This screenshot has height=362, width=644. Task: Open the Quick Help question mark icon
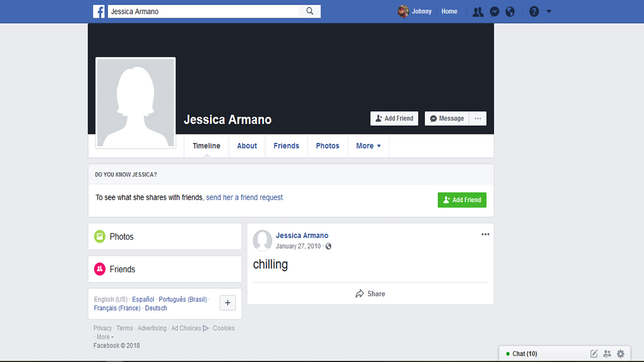[534, 12]
